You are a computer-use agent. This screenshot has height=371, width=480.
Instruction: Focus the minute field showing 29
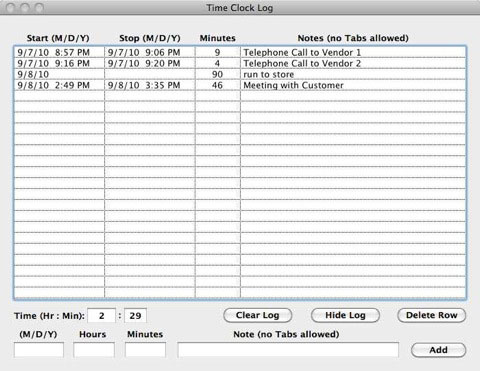135,316
